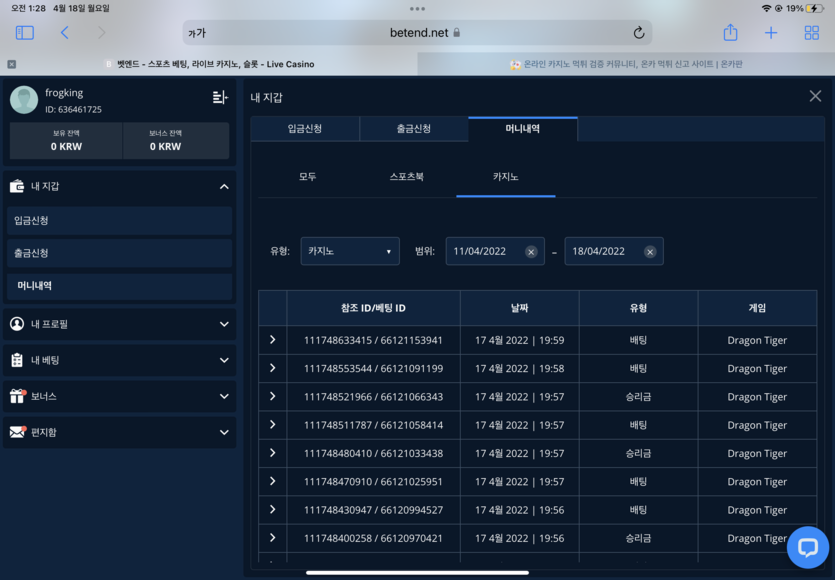Viewport: 835px width, 580px height.
Task: Select the 카지노 filter tab
Action: (505, 177)
